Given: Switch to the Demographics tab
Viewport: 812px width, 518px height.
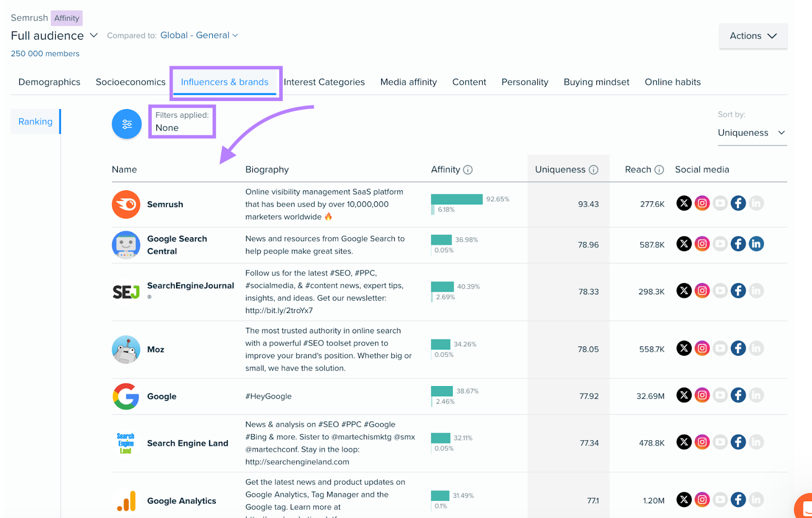Looking at the screenshot, I should point(49,82).
